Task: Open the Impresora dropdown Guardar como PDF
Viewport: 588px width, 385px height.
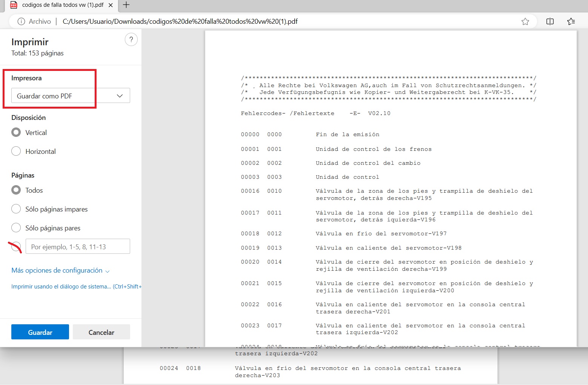Action: [71, 95]
